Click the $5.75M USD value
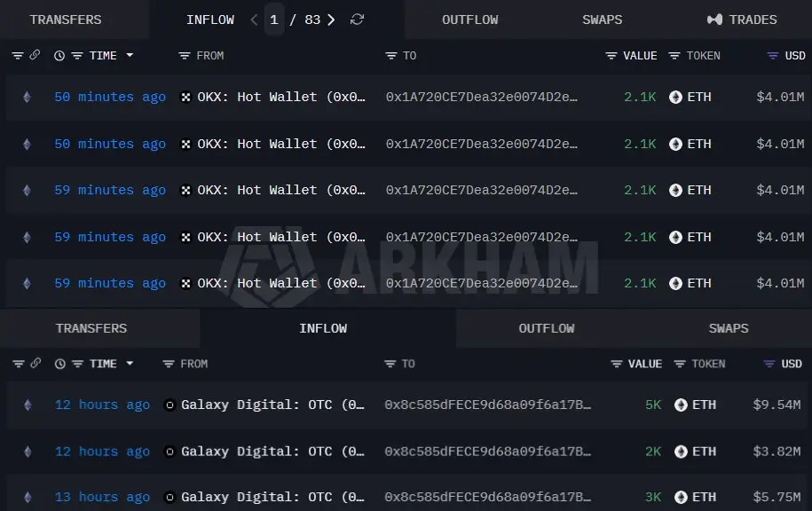The width and height of the screenshot is (812, 511). click(777, 497)
